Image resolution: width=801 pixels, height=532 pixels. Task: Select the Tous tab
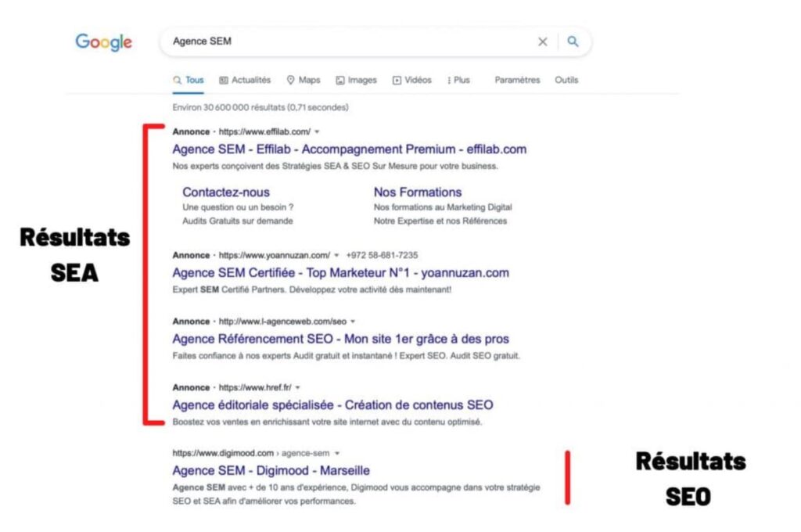pyautogui.click(x=189, y=81)
